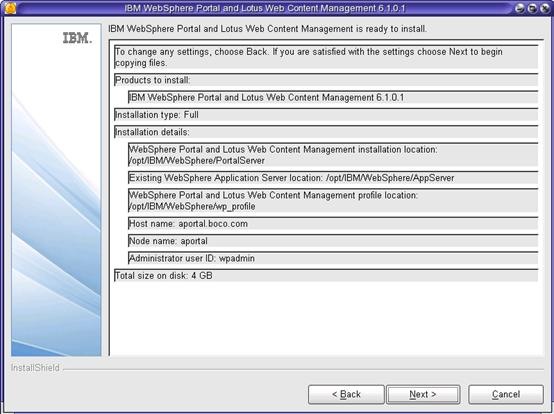Click the installer title bar text

pyautogui.click(x=265, y=8)
